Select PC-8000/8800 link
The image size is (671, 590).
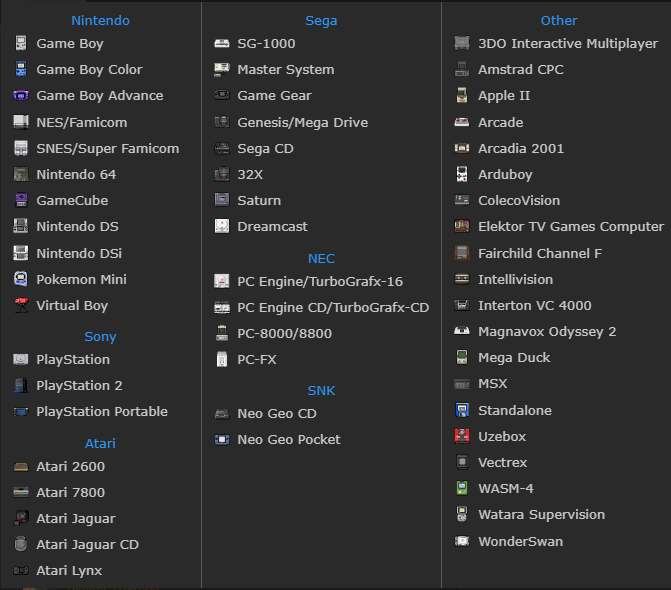pyautogui.click(x=285, y=333)
